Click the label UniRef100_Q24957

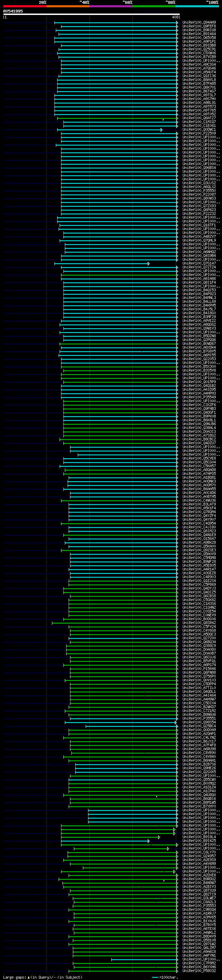(x=199, y=856)
